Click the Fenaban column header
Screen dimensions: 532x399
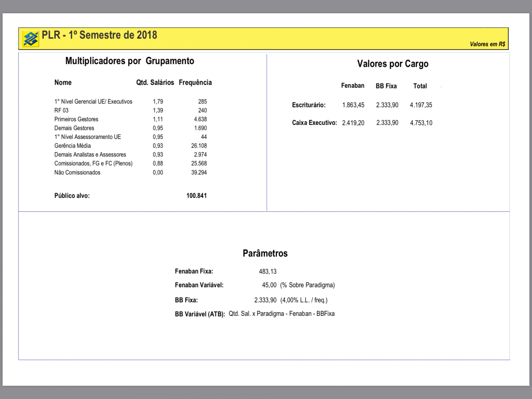pyautogui.click(x=352, y=86)
